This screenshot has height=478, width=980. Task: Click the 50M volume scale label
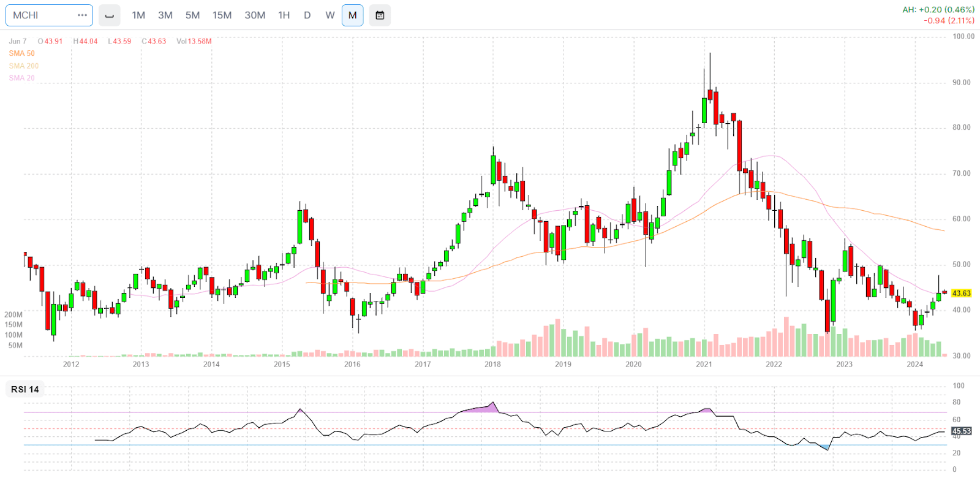(15, 346)
